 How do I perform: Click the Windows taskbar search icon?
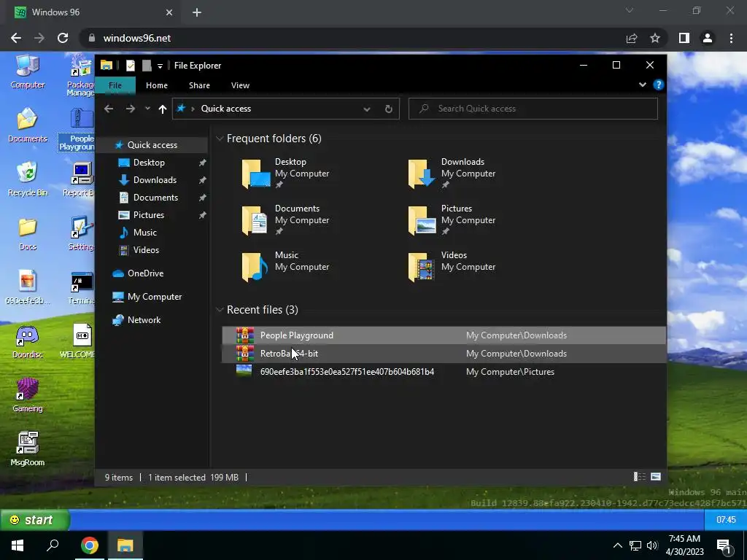click(53, 545)
